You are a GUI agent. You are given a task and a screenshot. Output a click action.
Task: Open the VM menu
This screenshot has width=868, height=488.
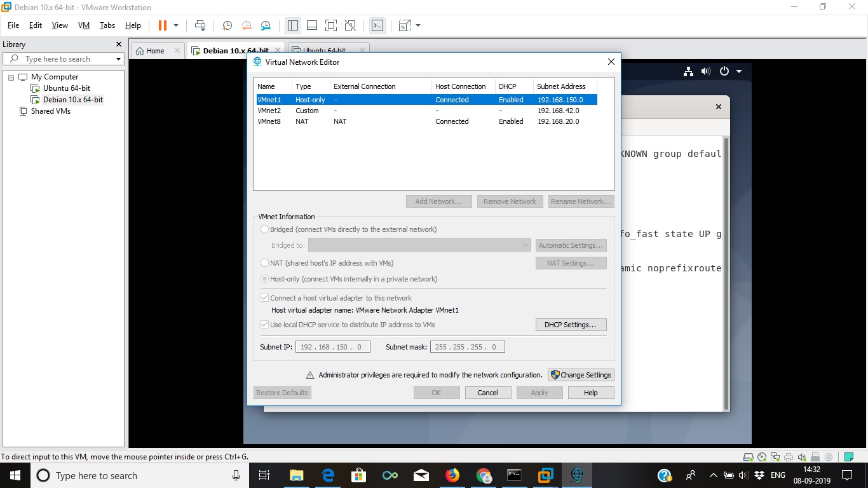tap(83, 25)
